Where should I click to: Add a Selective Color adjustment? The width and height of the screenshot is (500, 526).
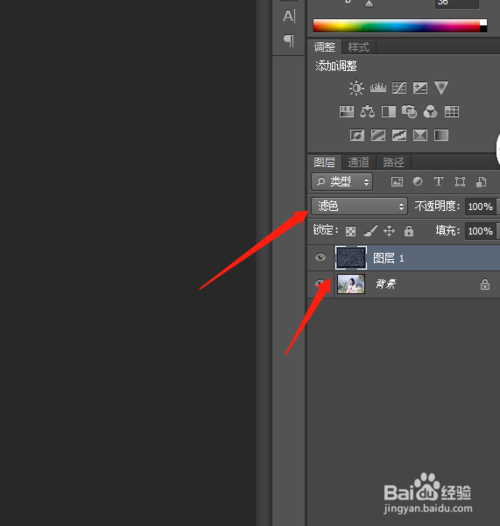click(x=420, y=135)
